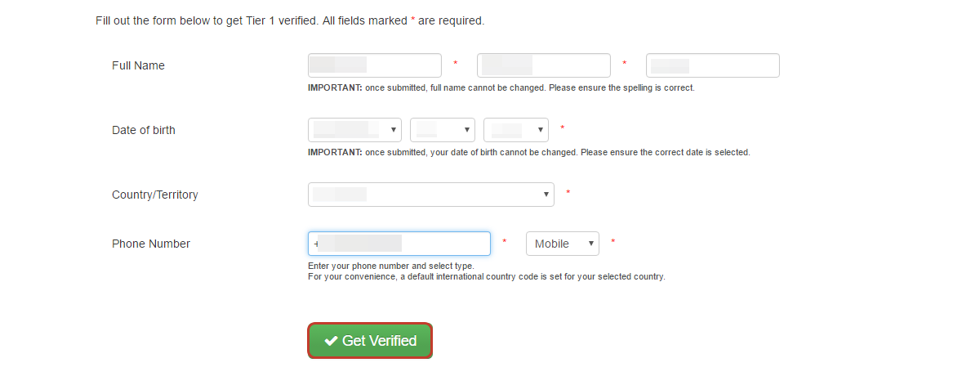Open the birth month dropdown

355,130
